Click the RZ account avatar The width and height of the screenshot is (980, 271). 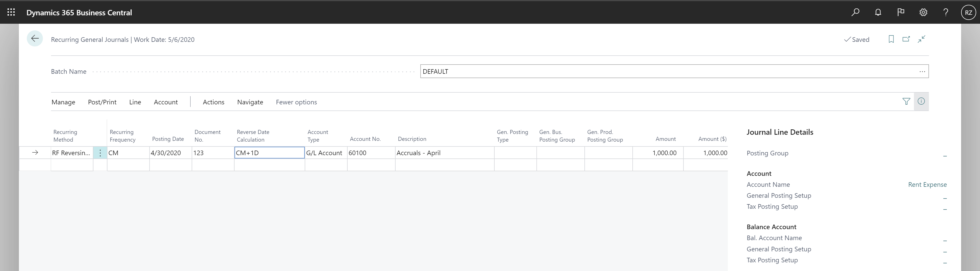point(969,12)
